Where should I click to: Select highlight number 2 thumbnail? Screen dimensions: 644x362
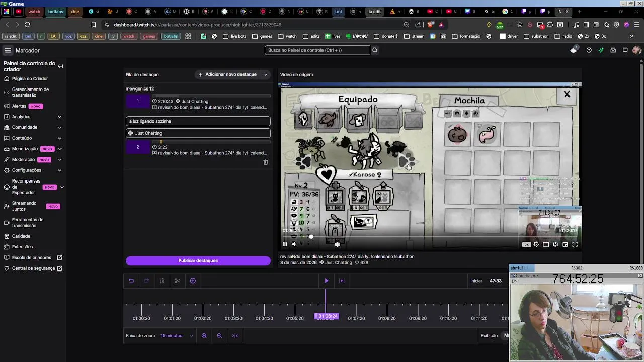(x=137, y=147)
